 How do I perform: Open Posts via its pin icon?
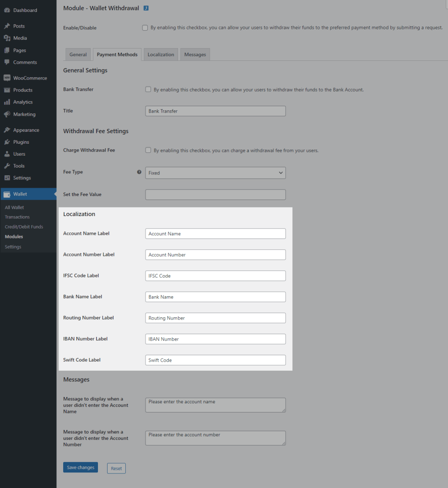click(x=7, y=26)
